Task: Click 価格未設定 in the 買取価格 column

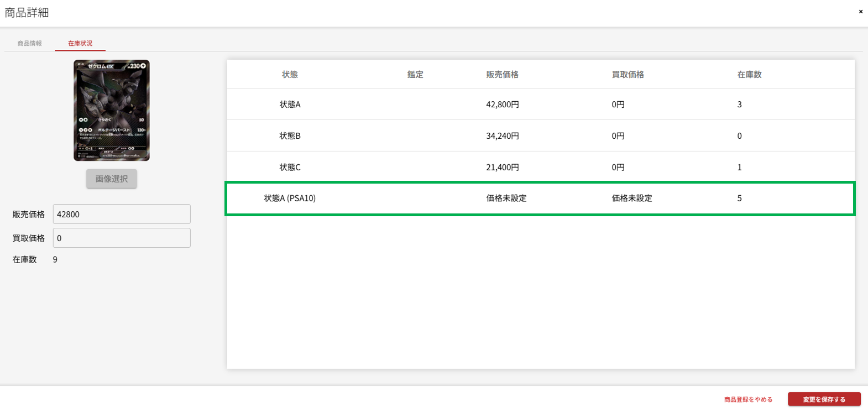Action: 632,198
